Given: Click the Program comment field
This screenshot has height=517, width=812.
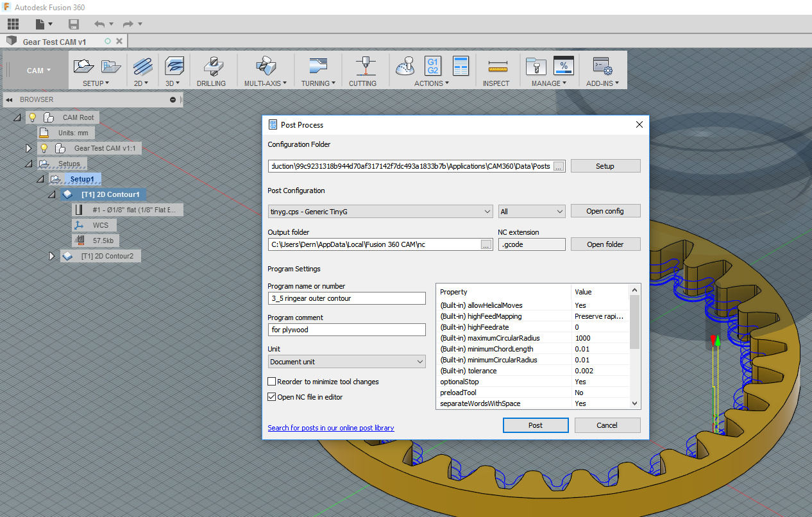Looking at the screenshot, I should (x=347, y=330).
